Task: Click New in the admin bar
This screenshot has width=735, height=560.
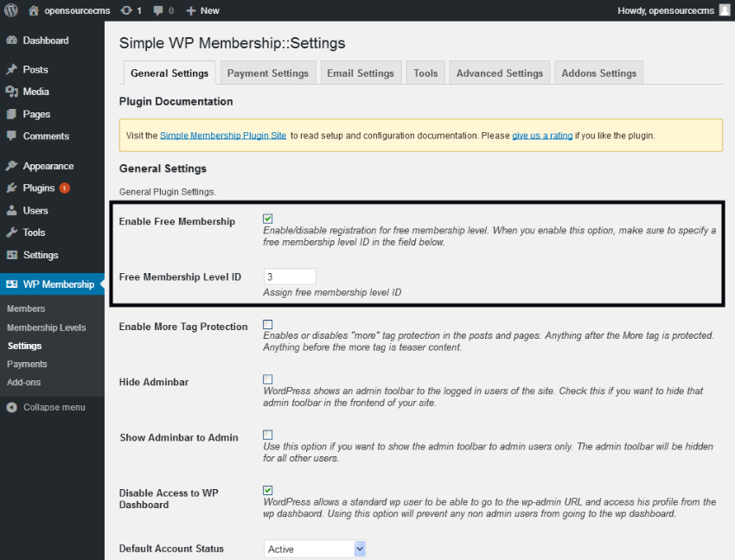Action: 209,10
